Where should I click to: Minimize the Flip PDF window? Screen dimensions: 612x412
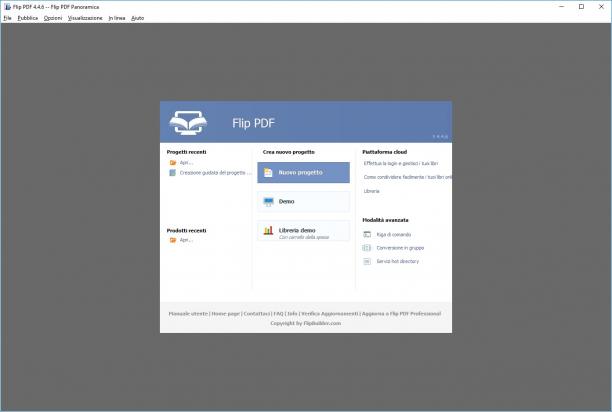click(562, 7)
